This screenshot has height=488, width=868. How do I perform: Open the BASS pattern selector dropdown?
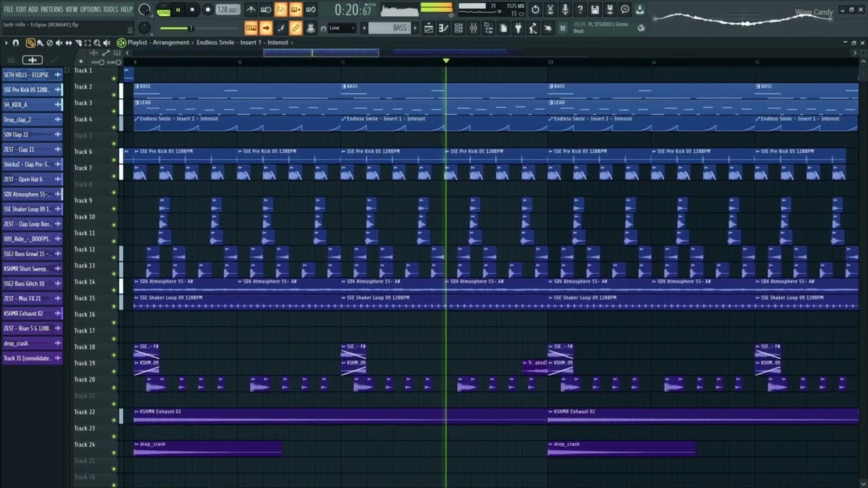[389, 28]
